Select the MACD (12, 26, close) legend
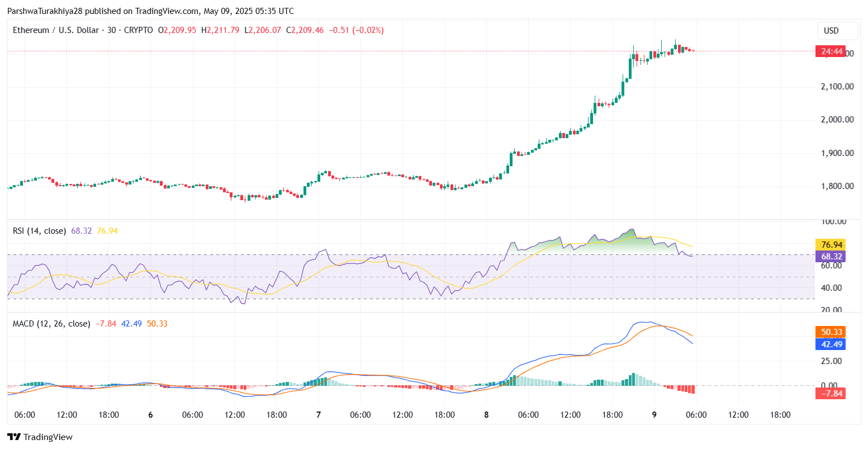The image size is (868, 449). [x=51, y=324]
